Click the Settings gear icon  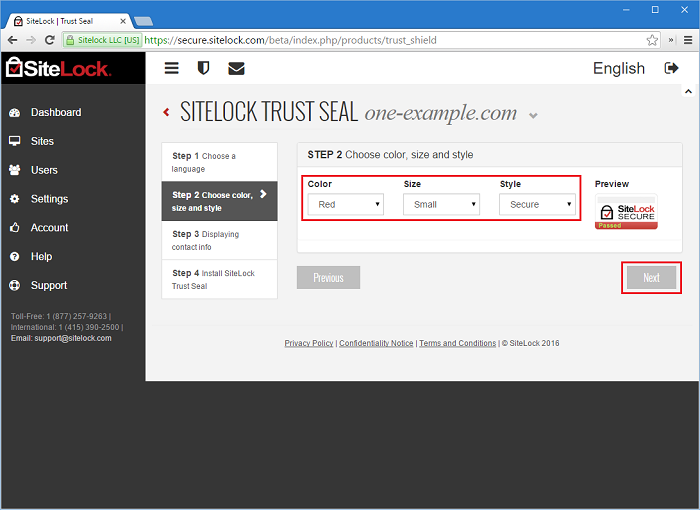(x=15, y=199)
